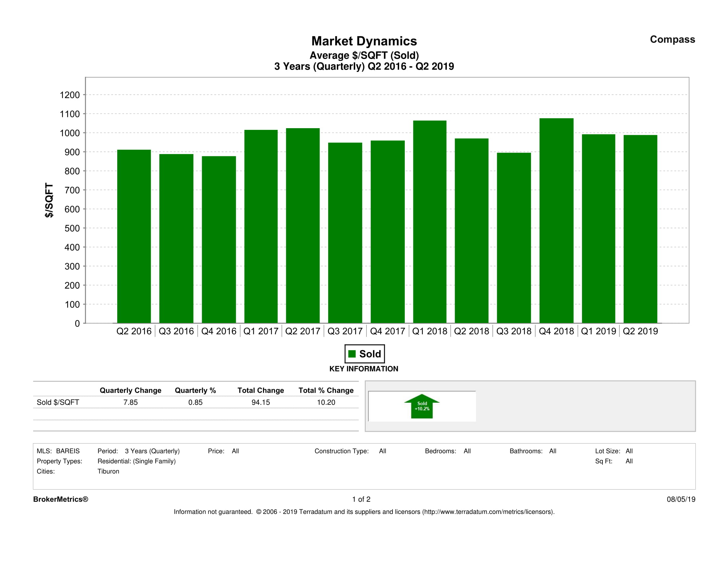
Task: Click the Q2 2019 axis label
Action: click(640, 331)
